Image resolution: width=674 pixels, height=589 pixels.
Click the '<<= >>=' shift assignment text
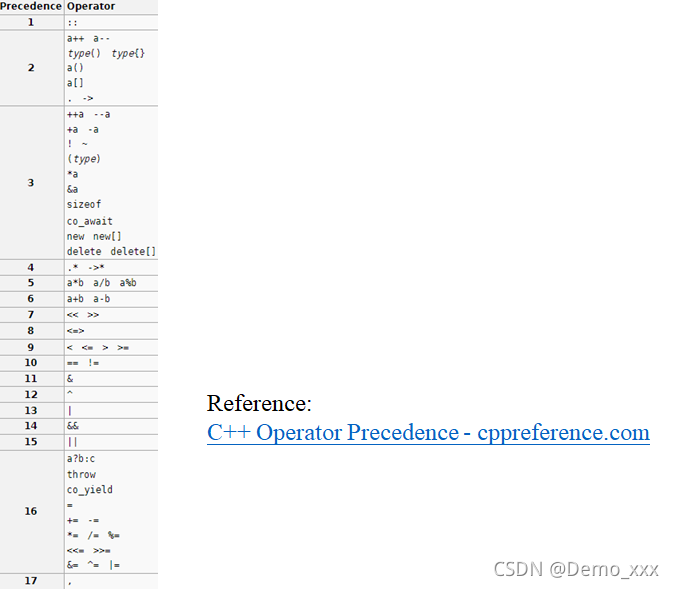89,551
